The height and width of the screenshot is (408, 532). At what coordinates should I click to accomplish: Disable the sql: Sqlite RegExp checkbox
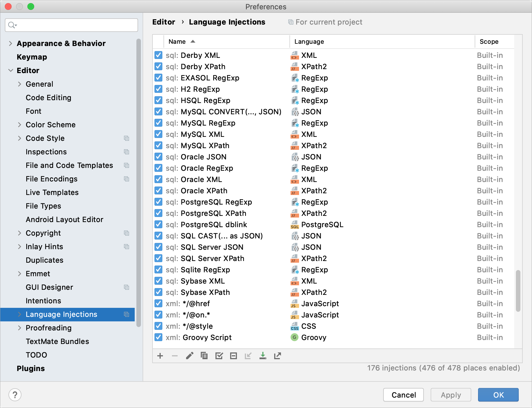pos(158,269)
